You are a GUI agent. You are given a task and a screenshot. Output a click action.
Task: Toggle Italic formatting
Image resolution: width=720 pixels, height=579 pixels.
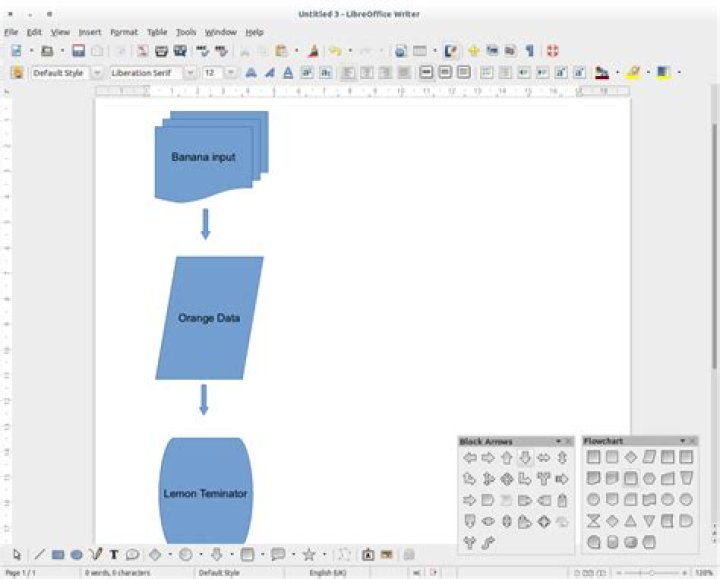270,73
